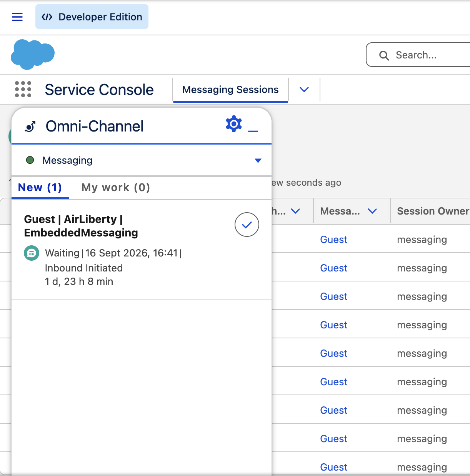Open the Messaging Sessions tab chevron
The height and width of the screenshot is (476, 470).
(x=304, y=90)
